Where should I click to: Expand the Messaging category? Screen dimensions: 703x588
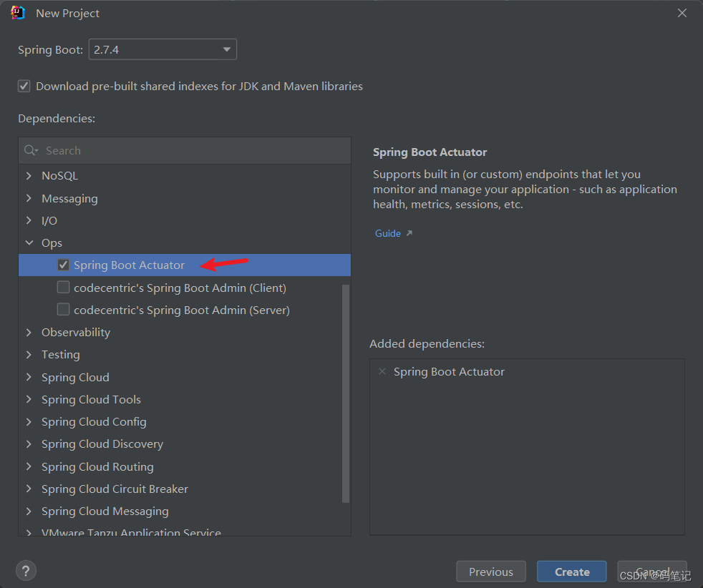[29, 198]
